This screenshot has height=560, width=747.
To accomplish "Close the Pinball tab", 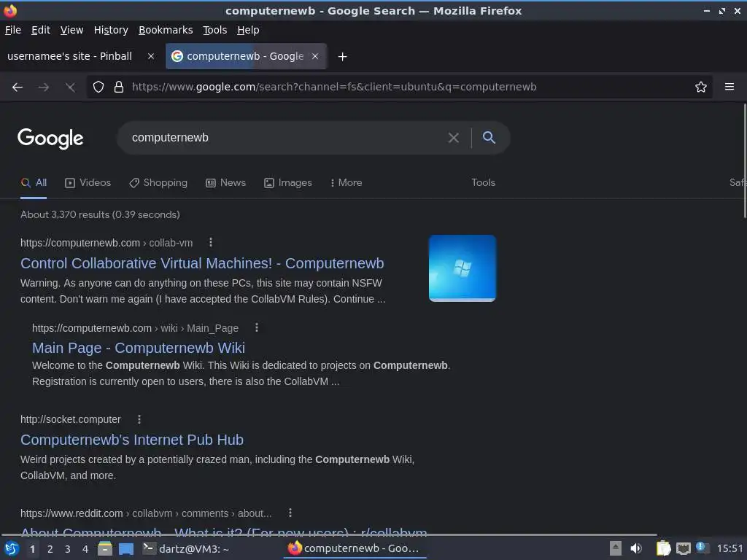I will 151,56.
